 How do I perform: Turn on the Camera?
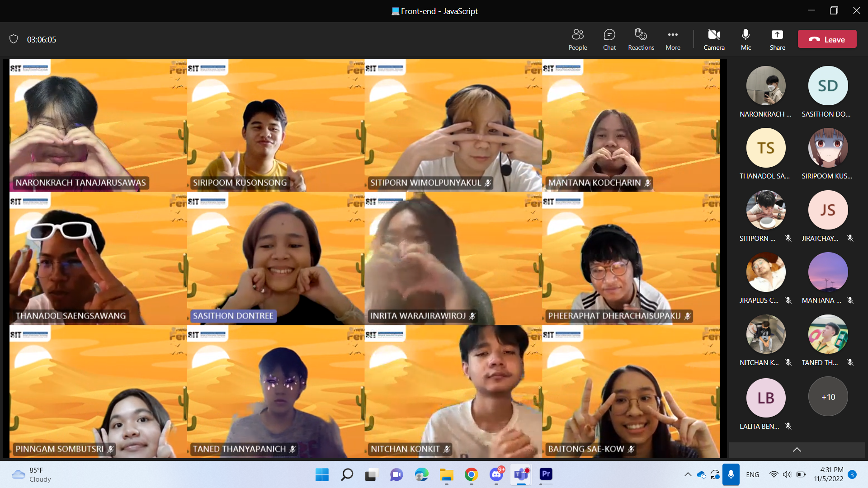714,39
